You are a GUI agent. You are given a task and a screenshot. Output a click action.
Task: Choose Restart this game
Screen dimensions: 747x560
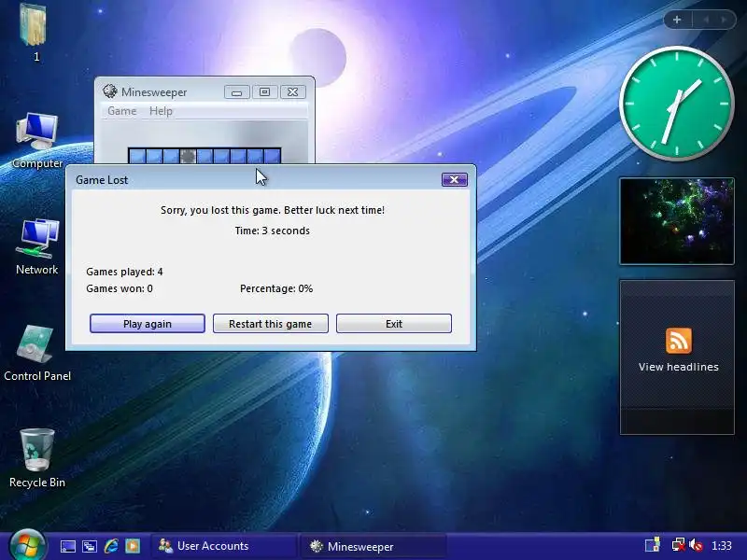click(x=270, y=323)
